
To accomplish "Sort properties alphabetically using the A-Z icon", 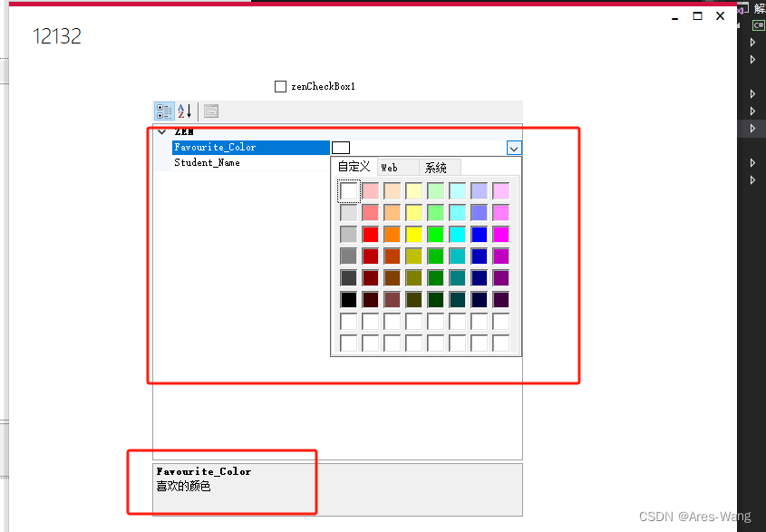I will click(x=184, y=111).
